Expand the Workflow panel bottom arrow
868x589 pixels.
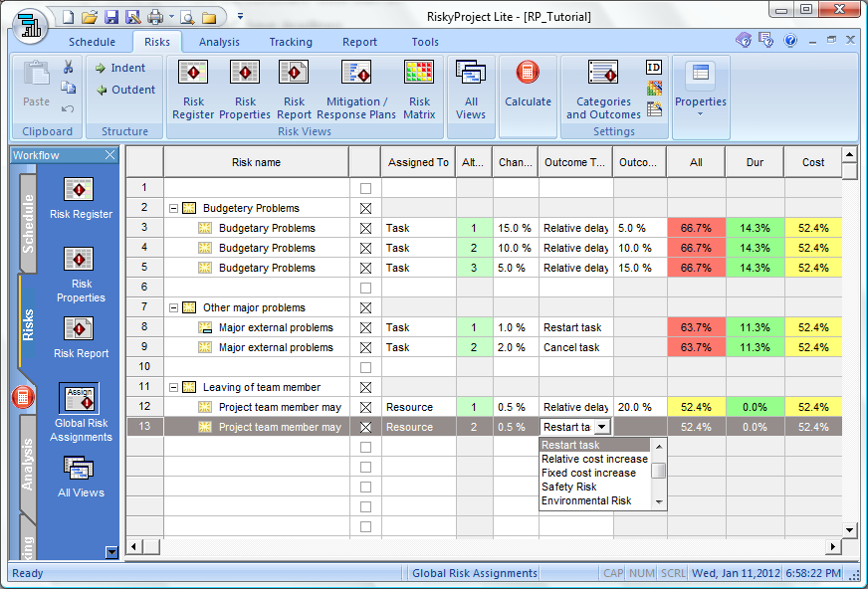tap(111, 552)
